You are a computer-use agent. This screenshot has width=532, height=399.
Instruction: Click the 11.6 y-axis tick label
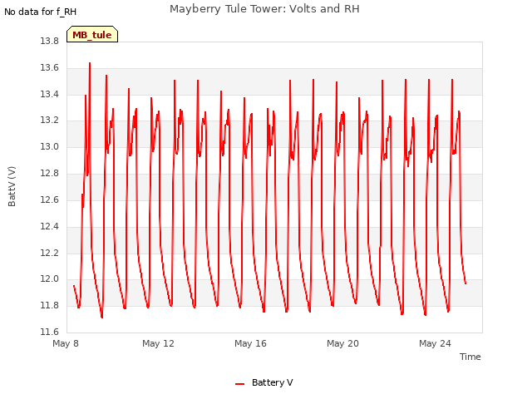[50, 332]
